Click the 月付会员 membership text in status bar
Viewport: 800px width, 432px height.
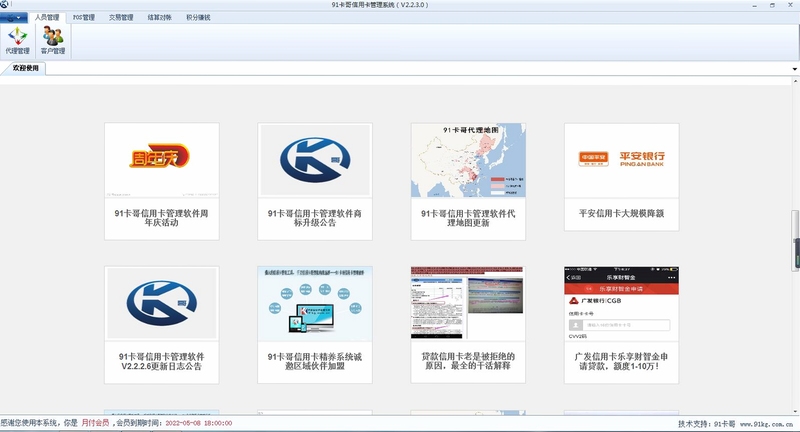pos(95,423)
